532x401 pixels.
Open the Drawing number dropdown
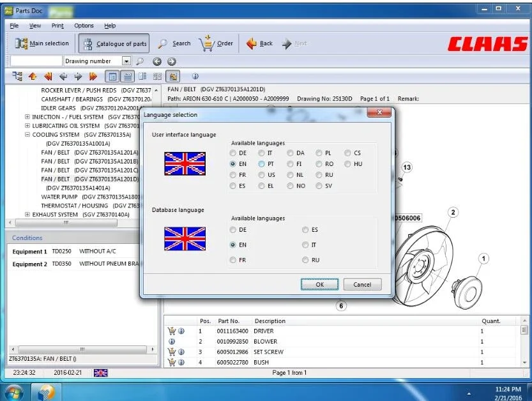(x=126, y=61)
